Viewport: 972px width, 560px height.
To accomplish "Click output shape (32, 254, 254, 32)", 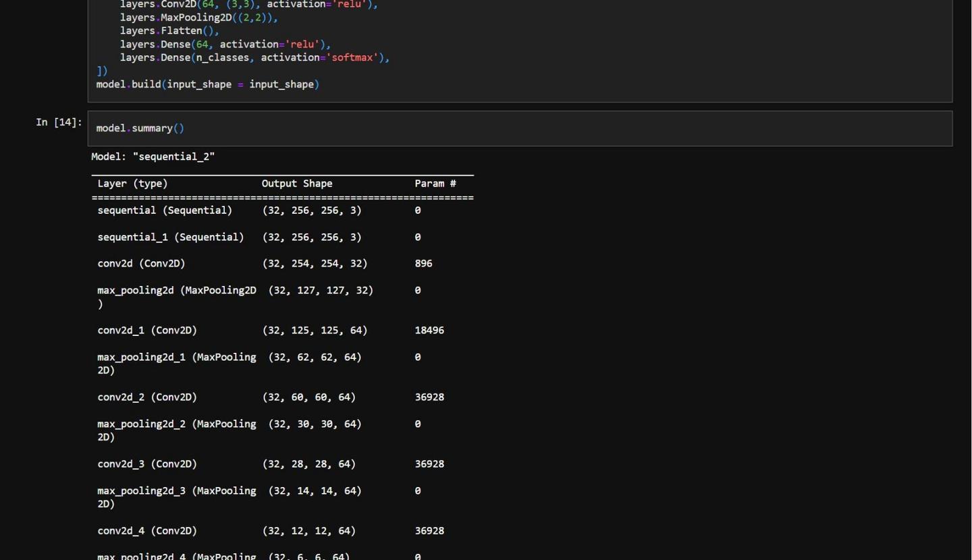I will point(315,264).
